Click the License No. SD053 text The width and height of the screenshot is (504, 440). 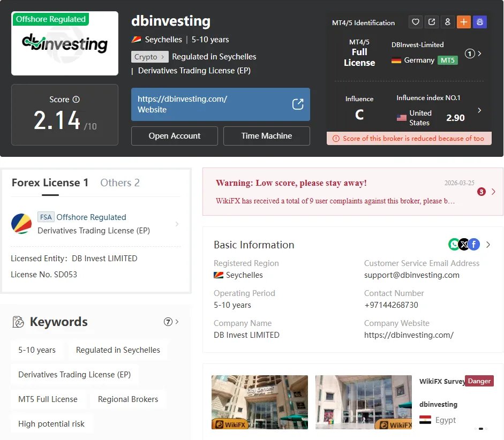tap(44, 275)
